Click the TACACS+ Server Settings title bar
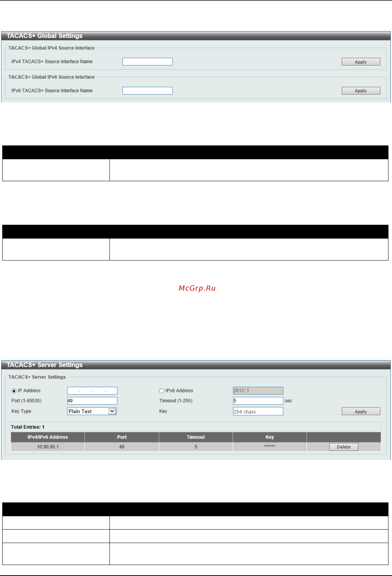Image resolution: width=392 pixels, height=576 pixels. (x=196, y=365)
